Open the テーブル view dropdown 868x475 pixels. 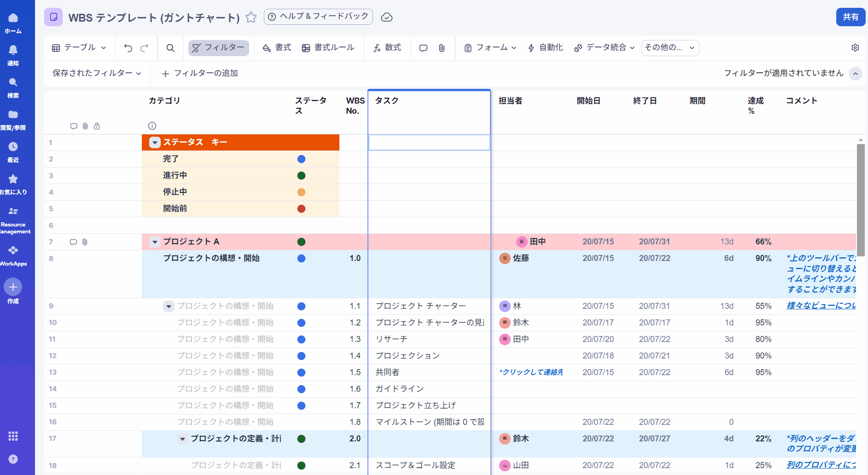tap(79, 48)
